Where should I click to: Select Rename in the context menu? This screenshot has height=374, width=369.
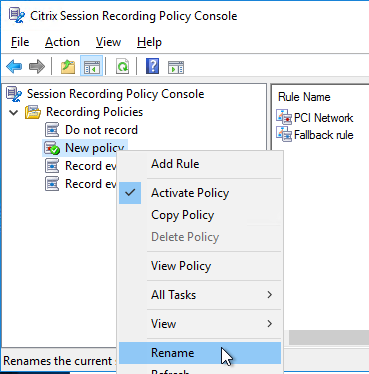(200, 353)
